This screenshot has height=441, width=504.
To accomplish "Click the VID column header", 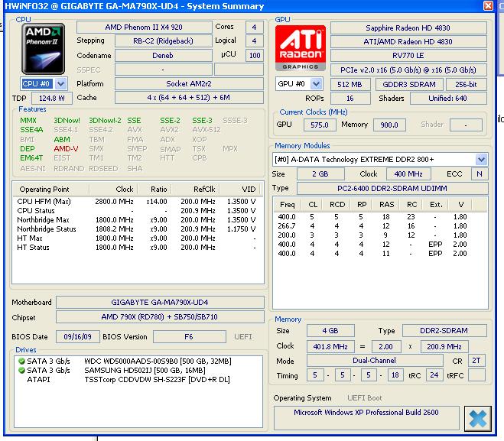I will 242,190.
